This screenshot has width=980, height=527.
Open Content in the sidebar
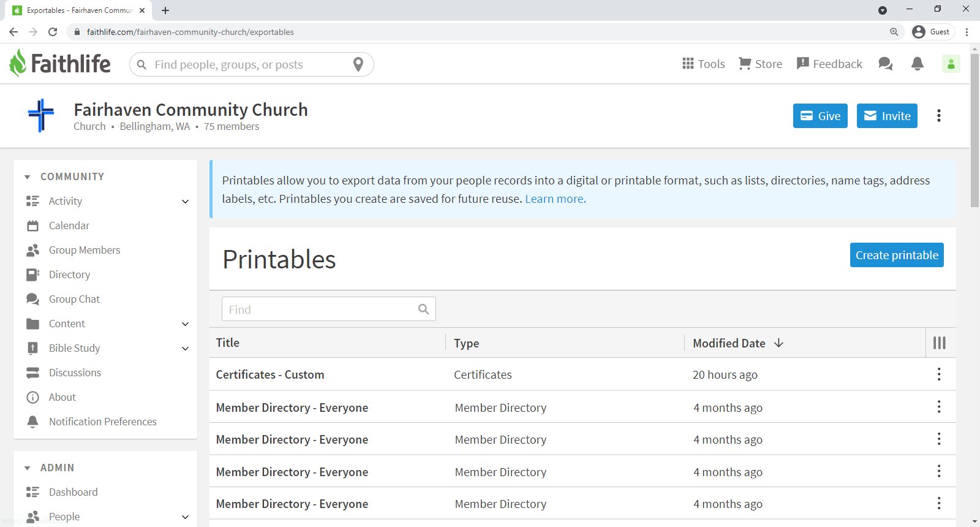point(67,324)
